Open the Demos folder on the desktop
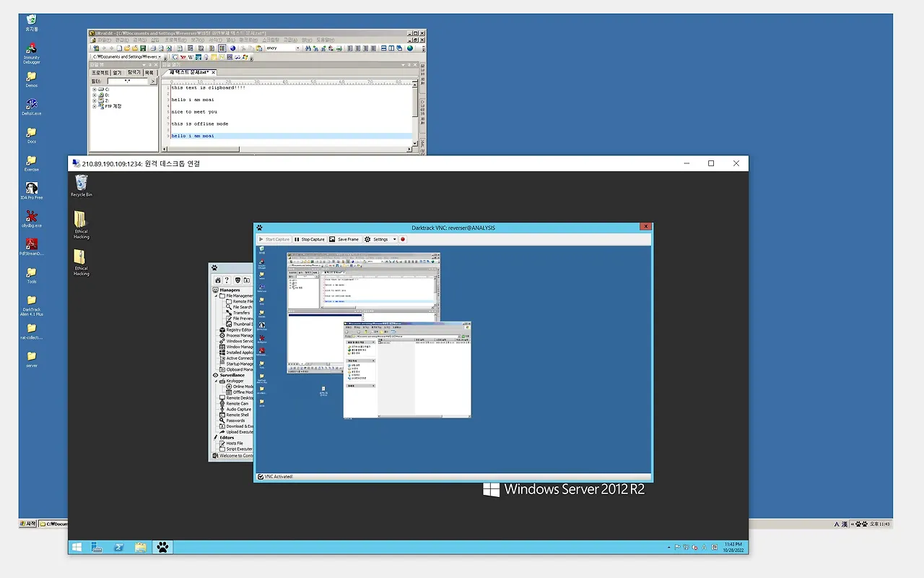Image resolution: width=924 pixels, height=578 pixels. (x=32, y=79)
